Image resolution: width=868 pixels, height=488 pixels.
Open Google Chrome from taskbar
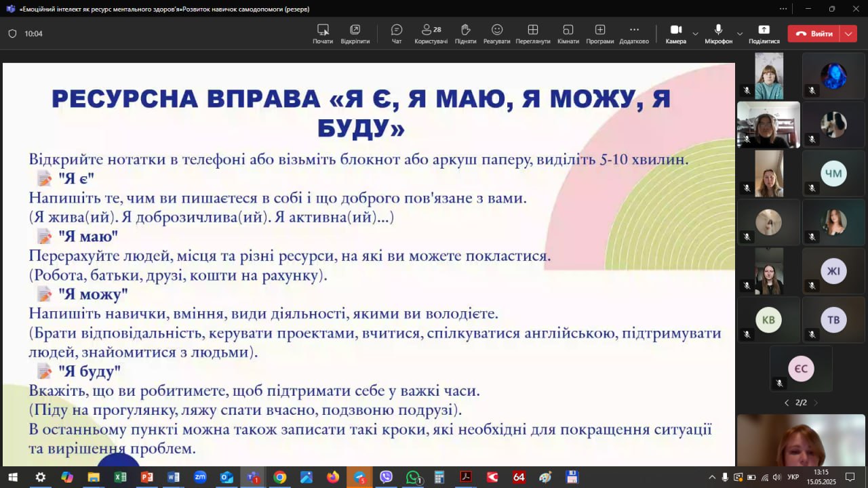click(x=279, y=477)
